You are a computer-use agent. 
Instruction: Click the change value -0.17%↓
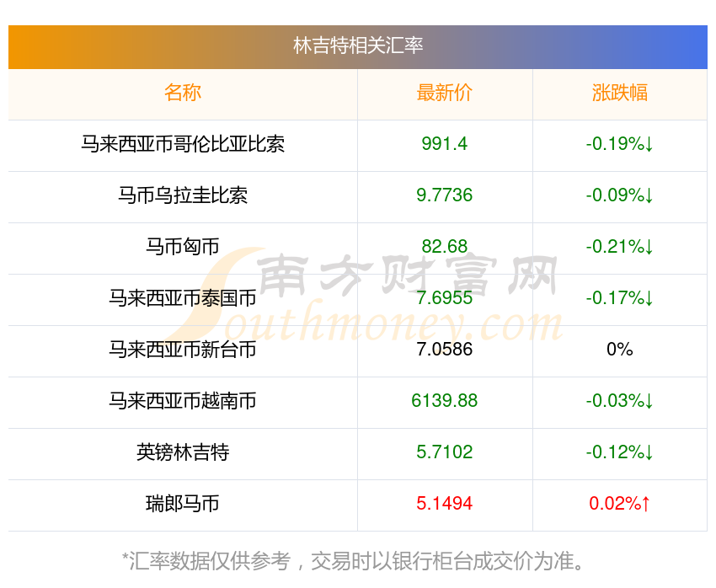click(x=620, y=298)
